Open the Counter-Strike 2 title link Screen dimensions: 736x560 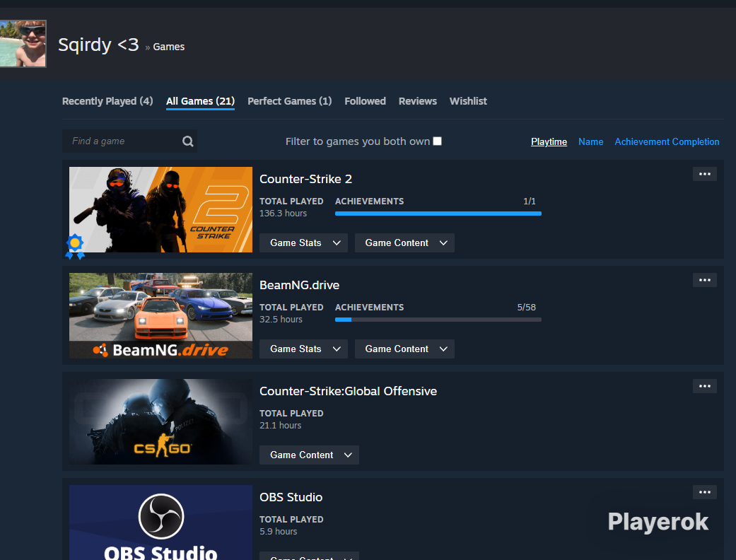click(x=305, y=180)
